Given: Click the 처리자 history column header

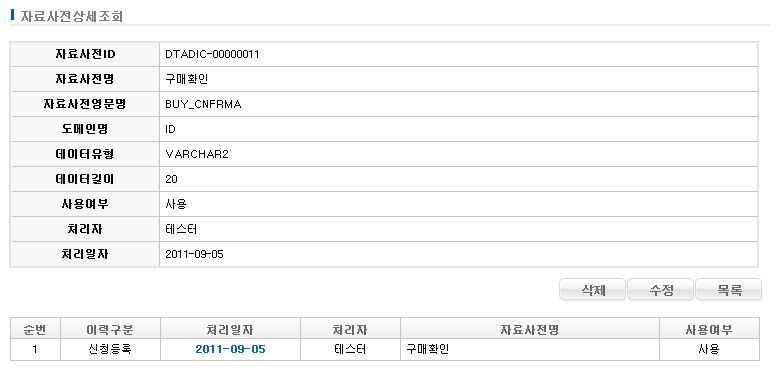Looking at the screenshot, I should (350, 329).
